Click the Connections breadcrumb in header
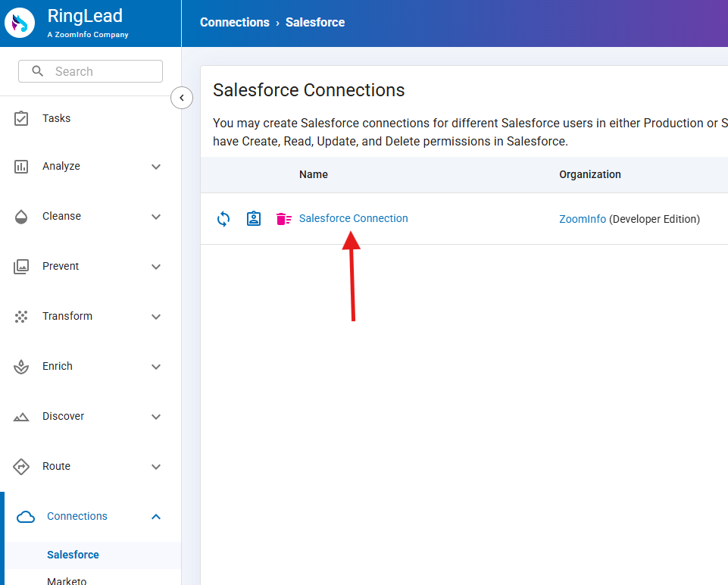728x585 pixels. point(234,23)
